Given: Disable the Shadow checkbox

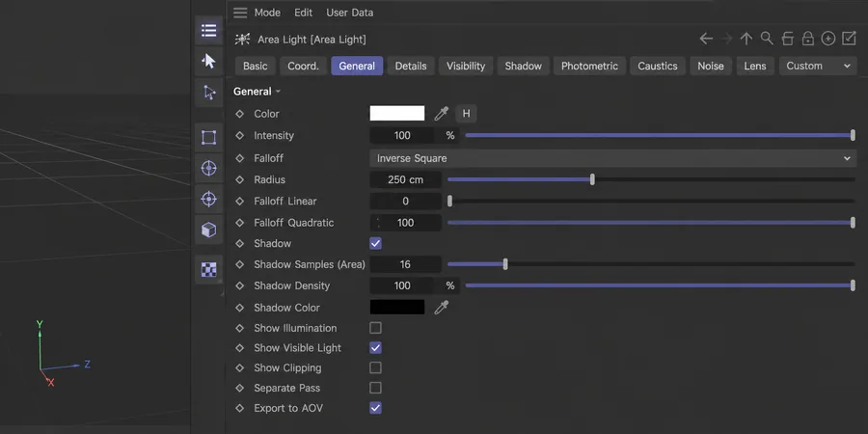Looking at the screenshot, I should (375, 244).
